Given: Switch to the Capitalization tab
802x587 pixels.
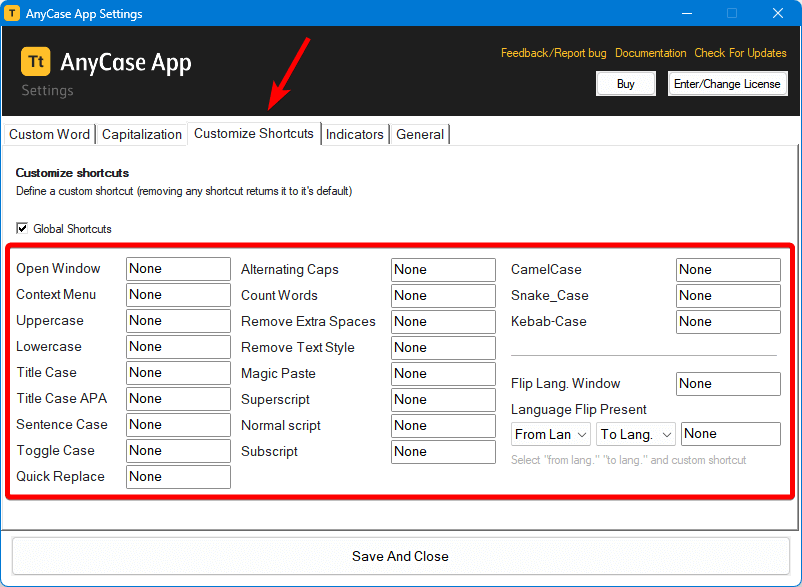Looking at the screenshot, I should pos(142,134).
